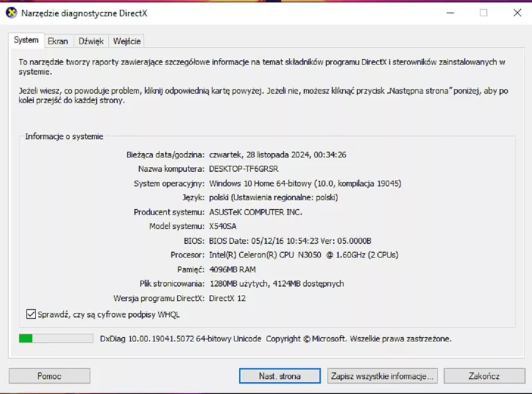Click the window title Narzędzie diagnostyczne DirectX
Image resolution: width=532 pixels, height=394 pixels.
[x=84, y=13]
